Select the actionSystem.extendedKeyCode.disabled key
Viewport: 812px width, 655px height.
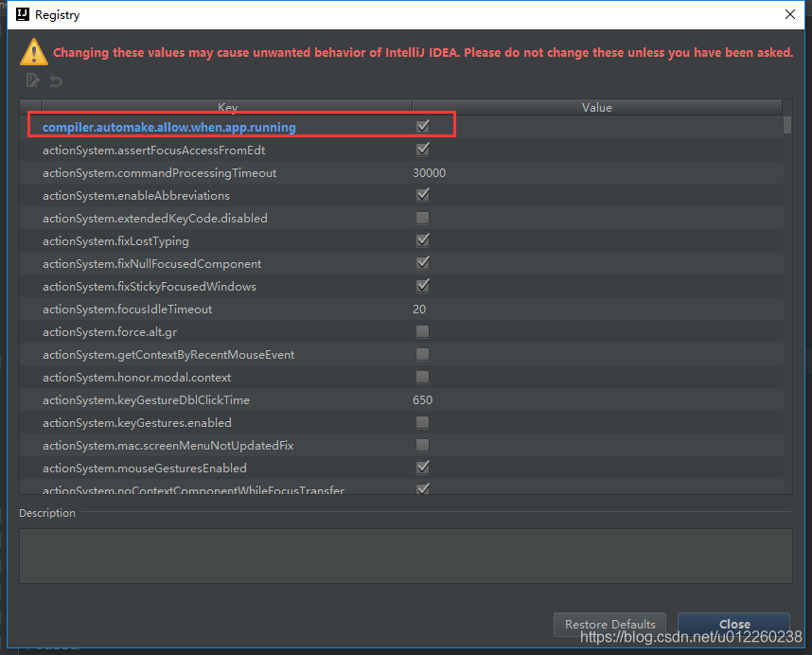click(155, 219)
